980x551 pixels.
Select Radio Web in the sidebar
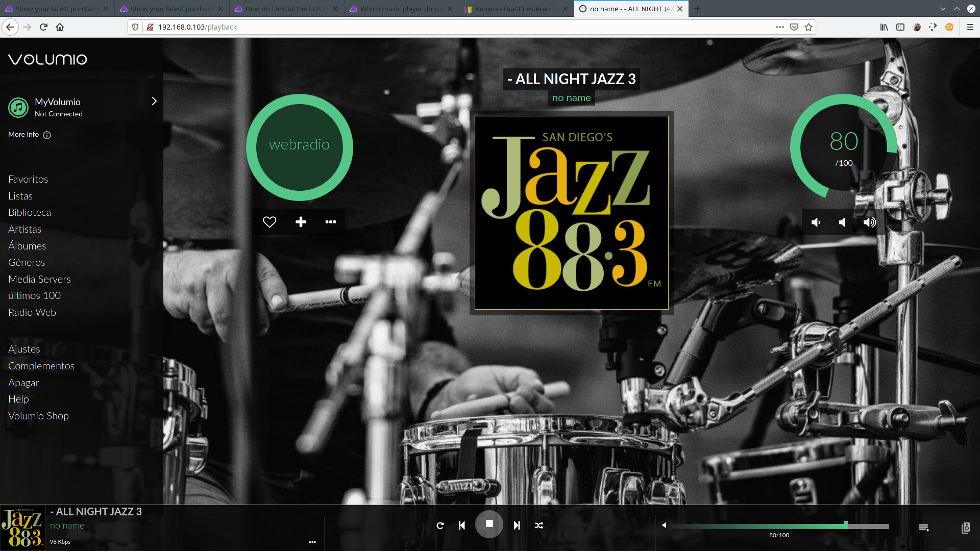point(32,312)
